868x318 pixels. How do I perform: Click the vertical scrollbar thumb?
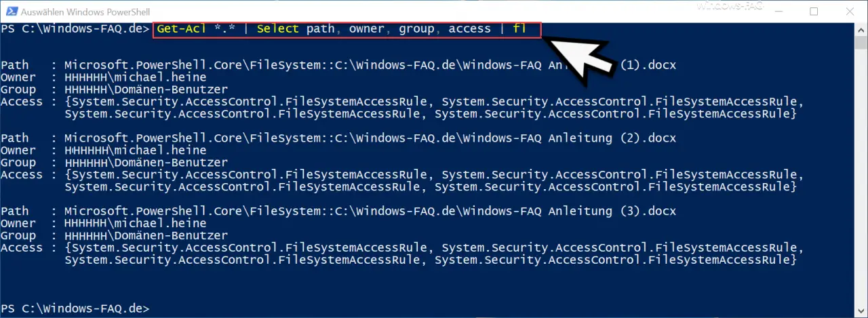click(861, 43)
